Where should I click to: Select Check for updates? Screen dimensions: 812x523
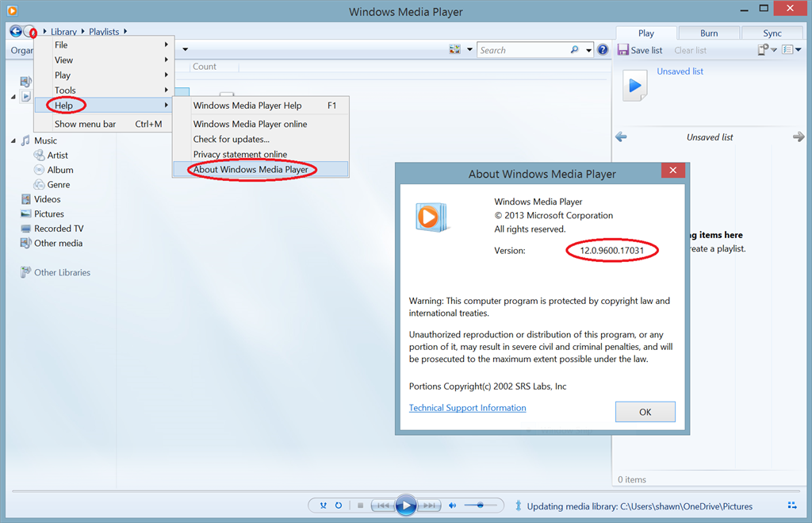point(261,139)
